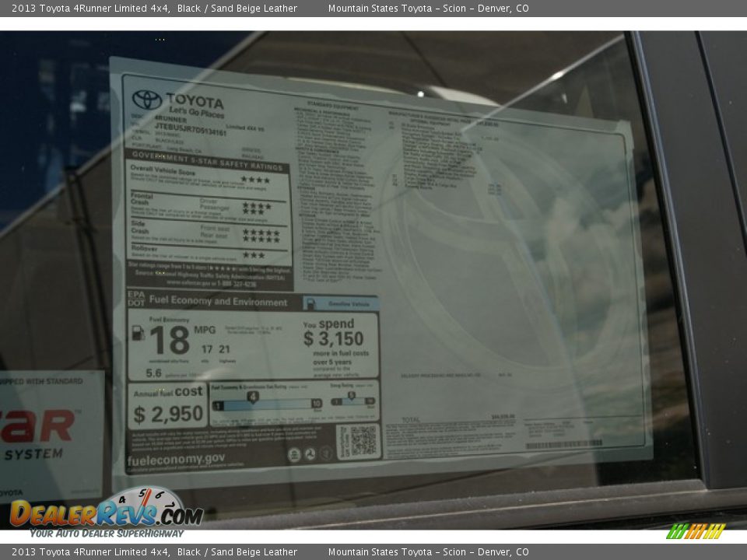747x560 pixels.
Task: Click the 'SYSTEM' text on adjacent sticker
Action: 33,454
